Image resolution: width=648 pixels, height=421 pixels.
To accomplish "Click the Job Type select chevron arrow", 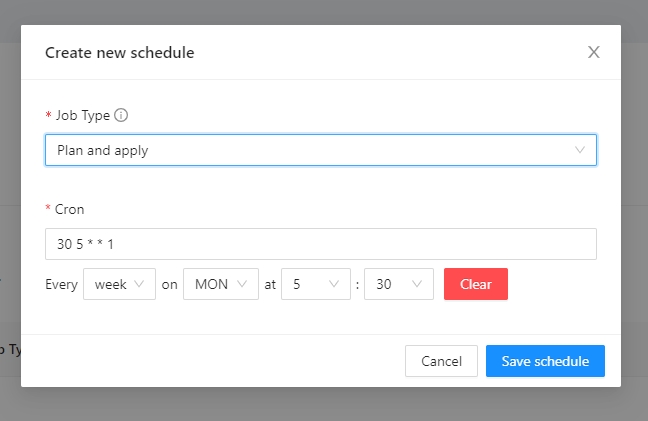I will point(580,150).
